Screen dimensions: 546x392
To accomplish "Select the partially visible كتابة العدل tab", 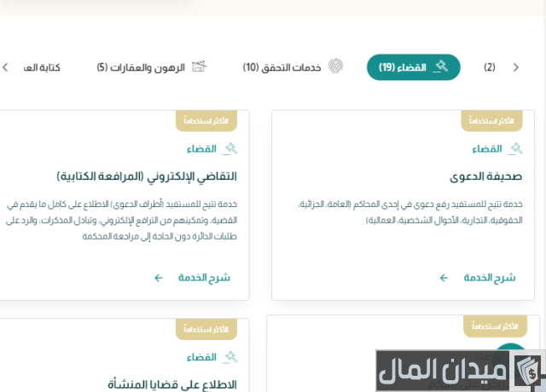I will tap(42, 67).
